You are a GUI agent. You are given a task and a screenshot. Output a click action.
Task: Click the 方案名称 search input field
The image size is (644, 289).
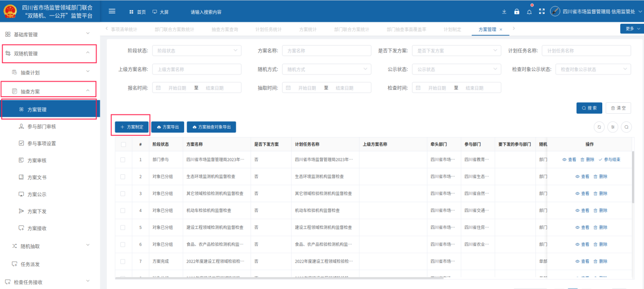point(326,51)
